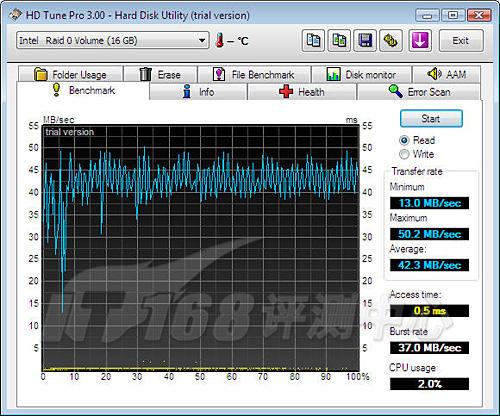Open the Folder Usage tab
Image resolution: width=500 pixels, height=416 pixels.
(x=71, y=74)
